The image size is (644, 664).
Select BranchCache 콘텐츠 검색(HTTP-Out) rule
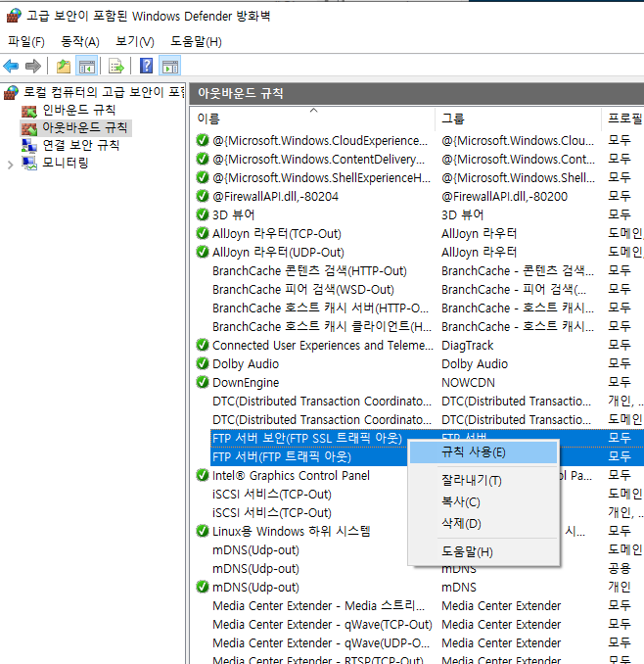coord(309,270)
